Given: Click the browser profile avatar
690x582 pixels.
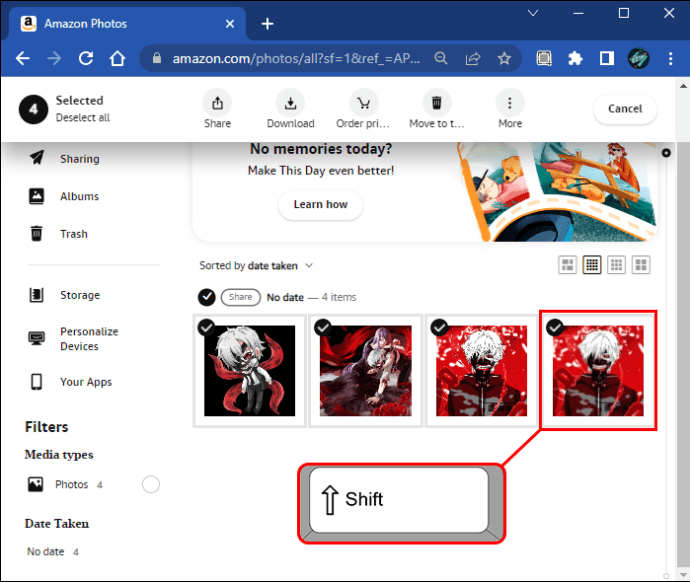Looking at the screenshot, I should click(x=638, y=58).
